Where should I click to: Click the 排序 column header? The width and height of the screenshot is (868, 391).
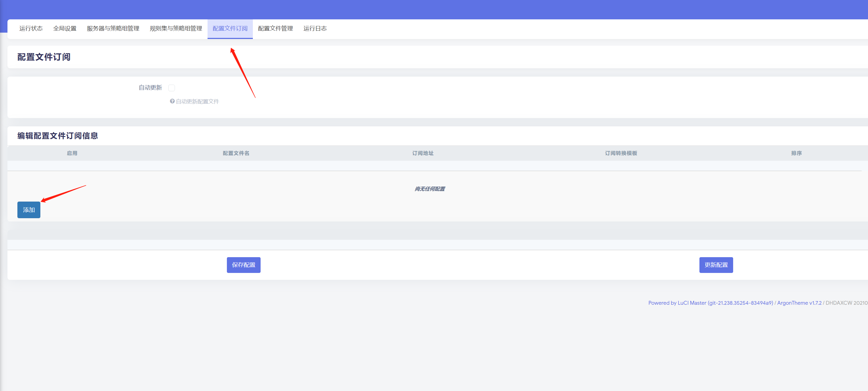coord(796,153)
